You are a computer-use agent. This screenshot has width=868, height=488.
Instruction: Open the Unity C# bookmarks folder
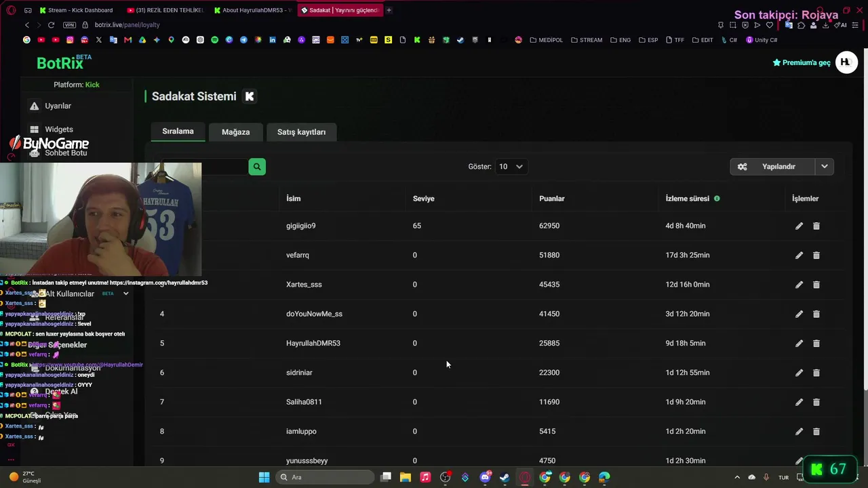tap(762, 40)
